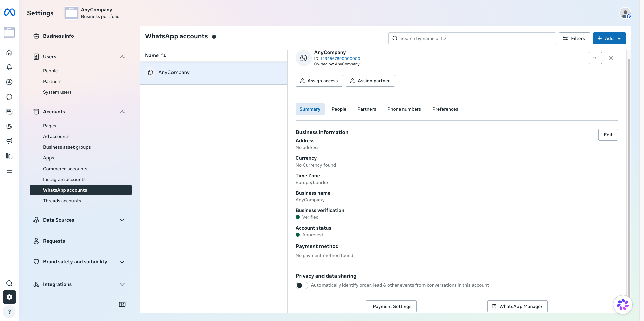The height and width of the screenshot is (321, 644).
Task: Click the content library icon in left rail
Action: (9, 112)
